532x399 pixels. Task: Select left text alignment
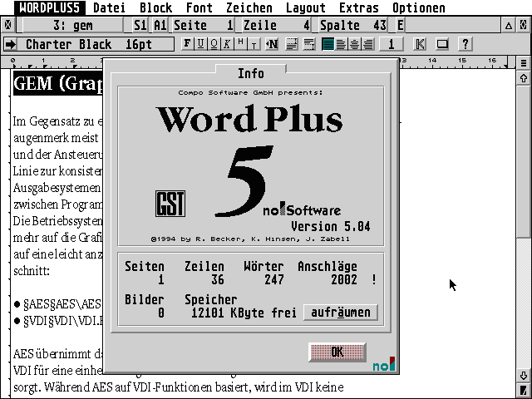[341, 44]
